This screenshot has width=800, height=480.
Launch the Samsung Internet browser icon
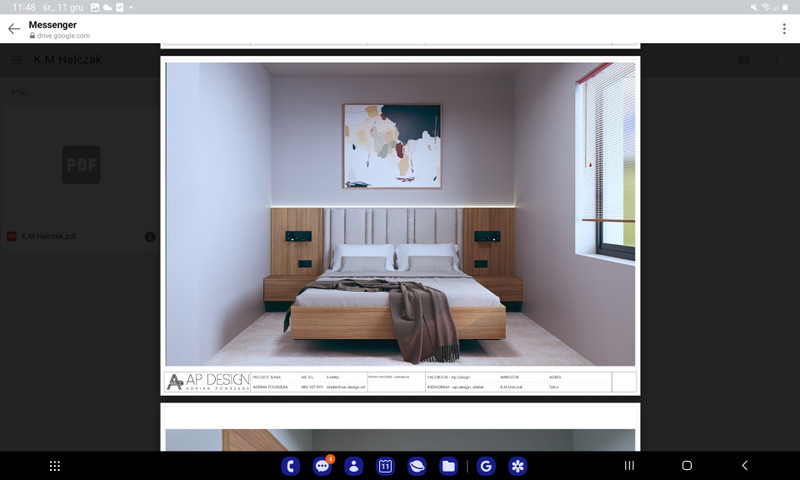(x=417, y=466)
